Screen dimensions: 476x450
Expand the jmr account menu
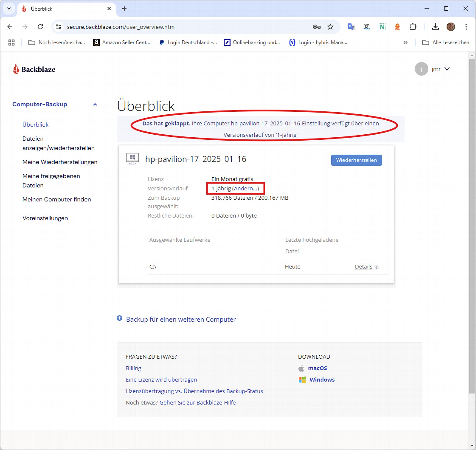pos(447,69)
